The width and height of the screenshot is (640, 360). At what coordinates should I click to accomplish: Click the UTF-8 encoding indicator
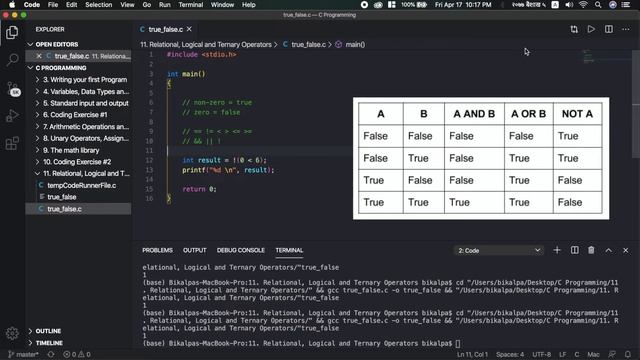(x=541, y=354)
